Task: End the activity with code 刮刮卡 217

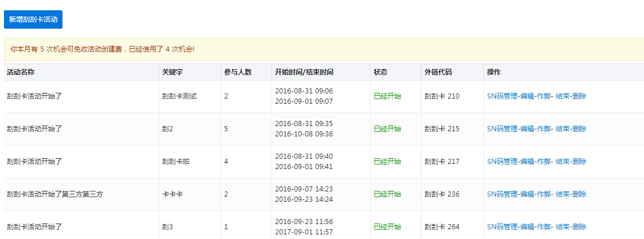Action: [563, 162]
